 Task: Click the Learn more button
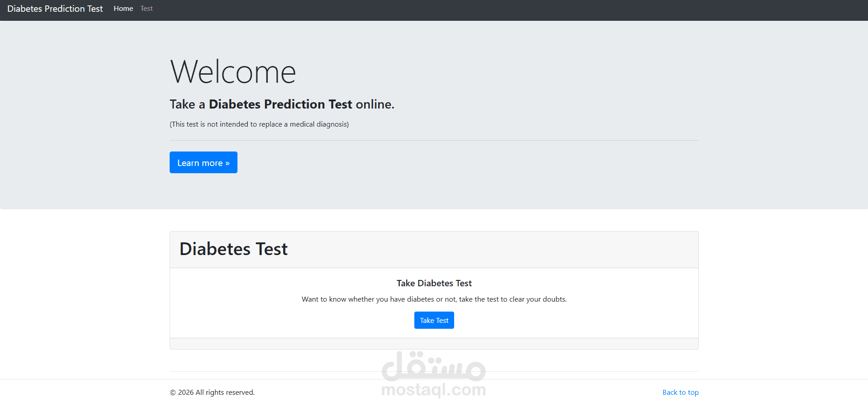point(204,162)
